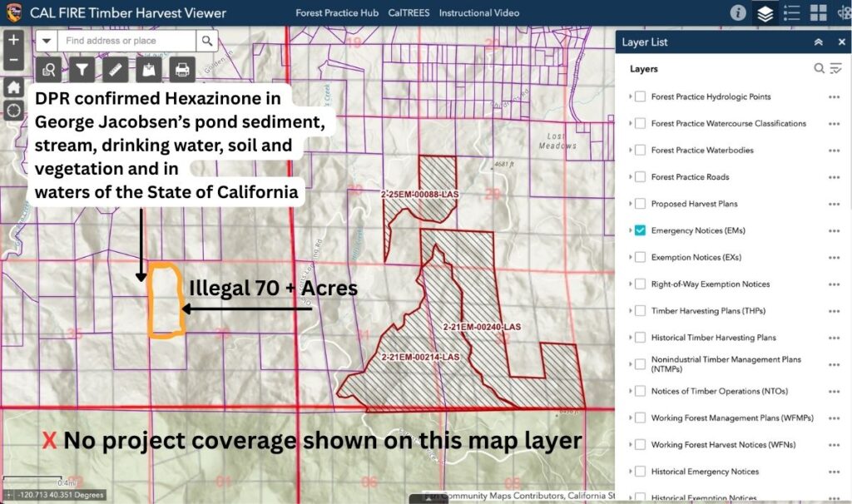Image resolution: width=852 pixels, height=504 pixels.
Task: Open options for Historical Emergency Notices
Action: (834, 472)
